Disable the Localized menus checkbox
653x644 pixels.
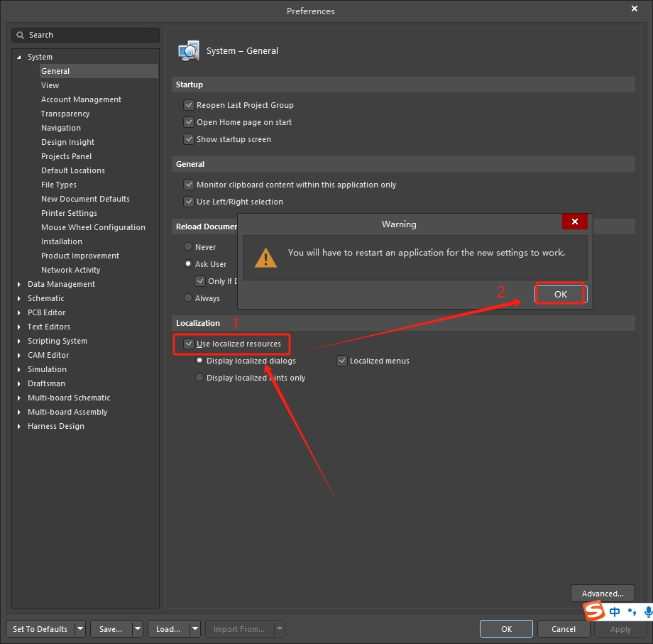coord(342,361)
